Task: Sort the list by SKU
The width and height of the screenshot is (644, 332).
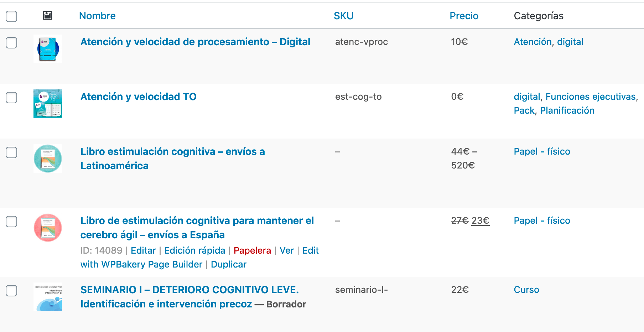Action: pyautogui.click(x=343, y=16)
